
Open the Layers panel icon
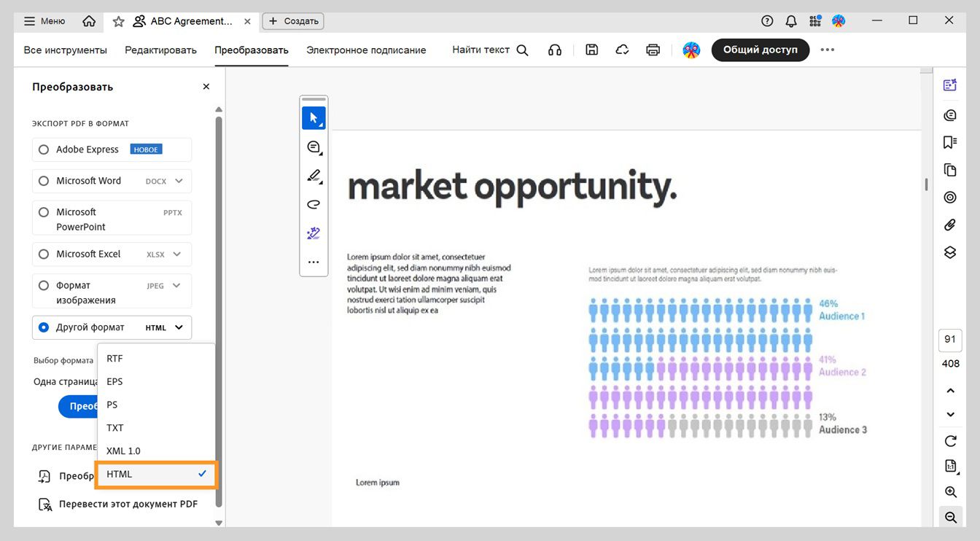pyautogui.click(x=949, y=252)
